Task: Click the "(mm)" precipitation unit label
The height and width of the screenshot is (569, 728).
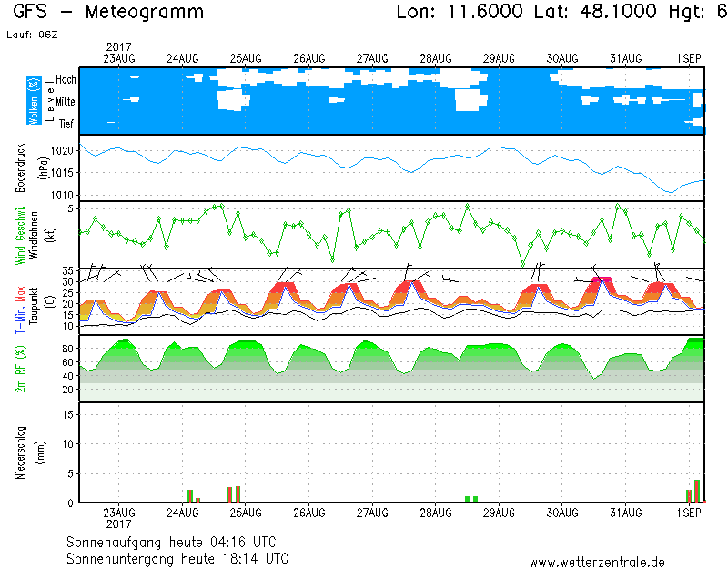Action: 41,452
